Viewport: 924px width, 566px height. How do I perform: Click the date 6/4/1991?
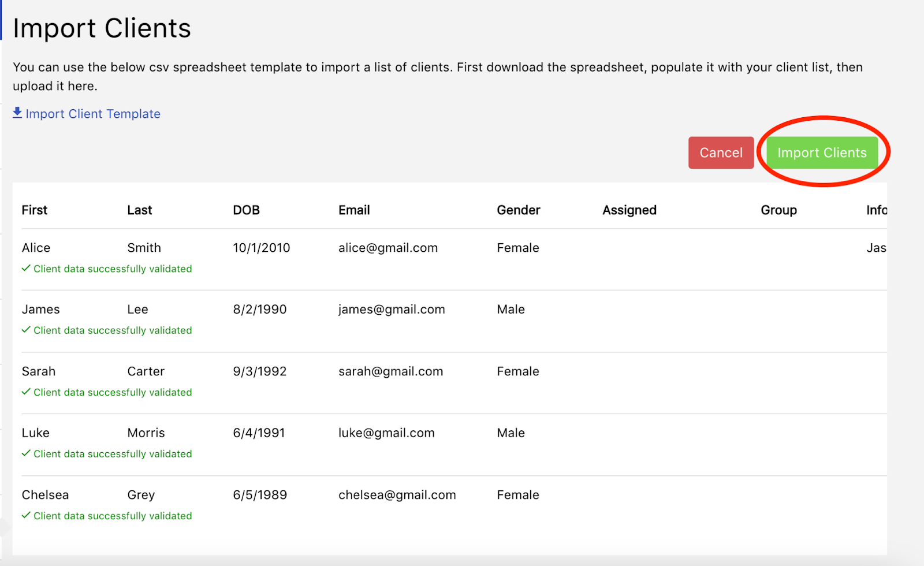(x=259, y=433)
